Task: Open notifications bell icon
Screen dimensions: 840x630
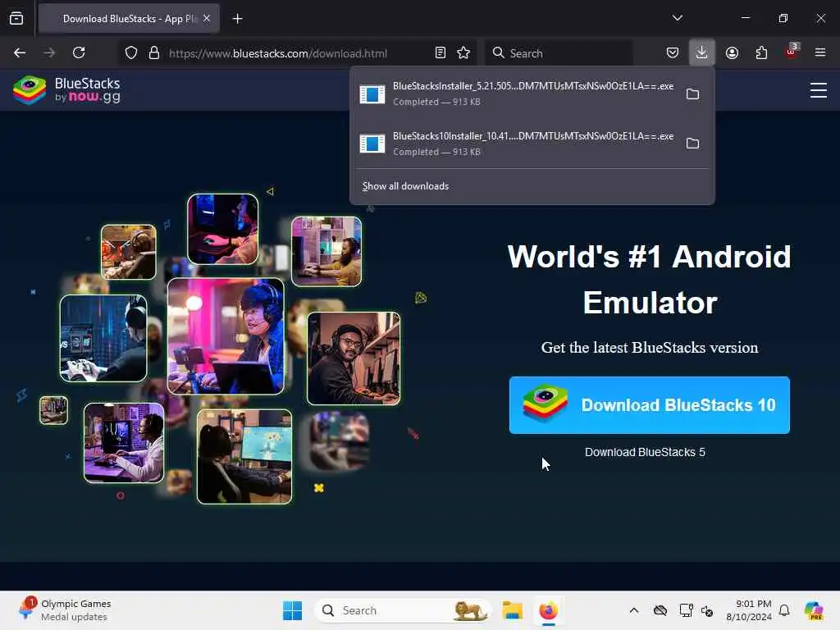Action: click(784, 610)
